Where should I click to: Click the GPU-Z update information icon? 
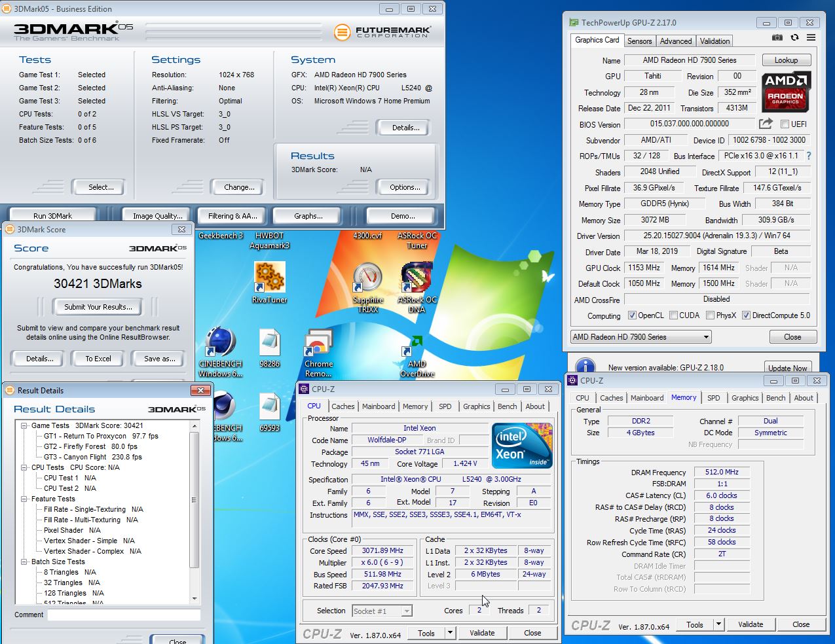click(585, 367)
